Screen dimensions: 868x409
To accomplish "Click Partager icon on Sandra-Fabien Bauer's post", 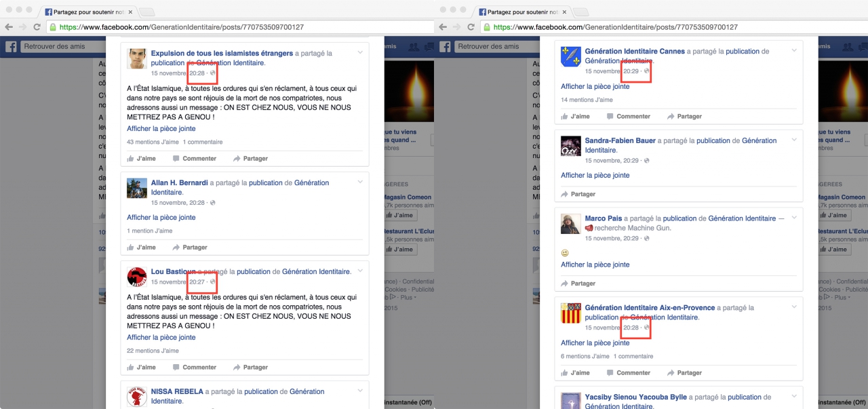I will click(565, 194).
